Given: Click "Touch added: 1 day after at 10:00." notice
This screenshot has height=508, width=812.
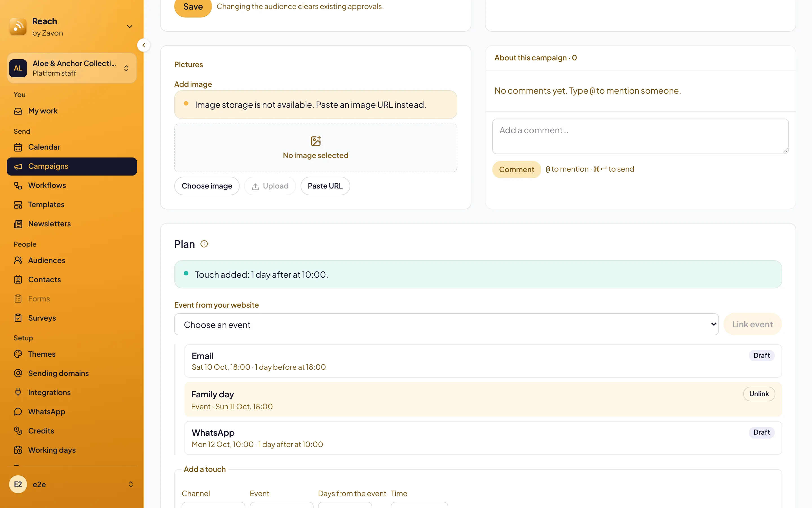Looking at the screenshot, I should [x=478, y=275].
